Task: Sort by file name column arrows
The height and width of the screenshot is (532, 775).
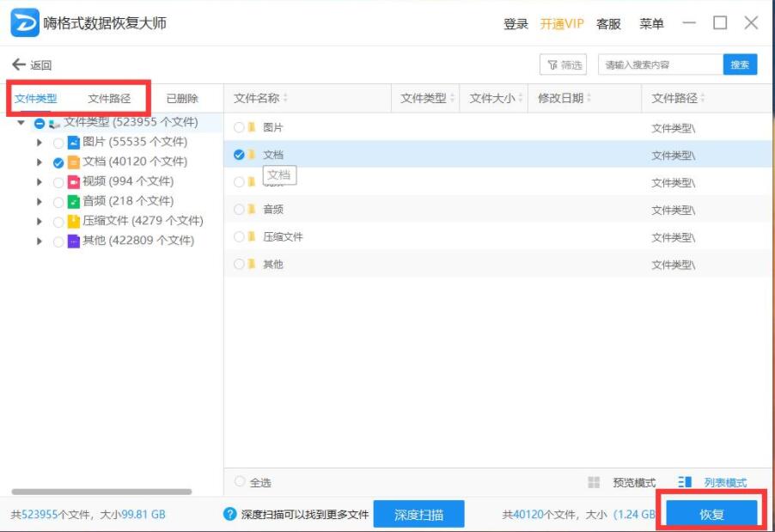Action: [x=285, y=98]
